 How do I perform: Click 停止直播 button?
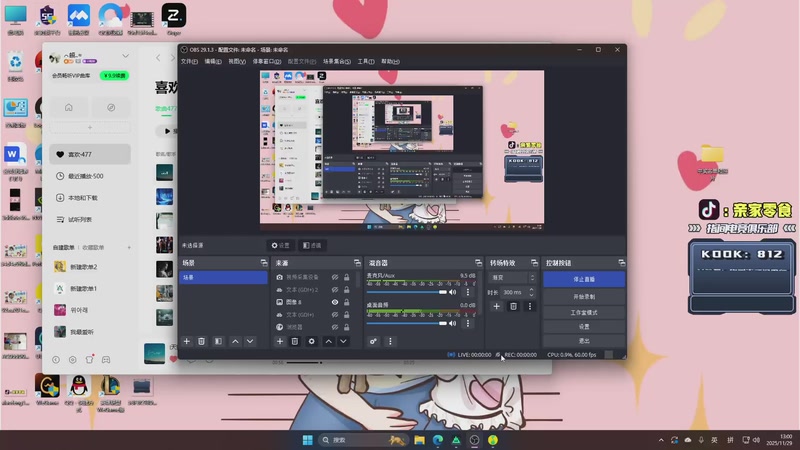coord(584,280)
